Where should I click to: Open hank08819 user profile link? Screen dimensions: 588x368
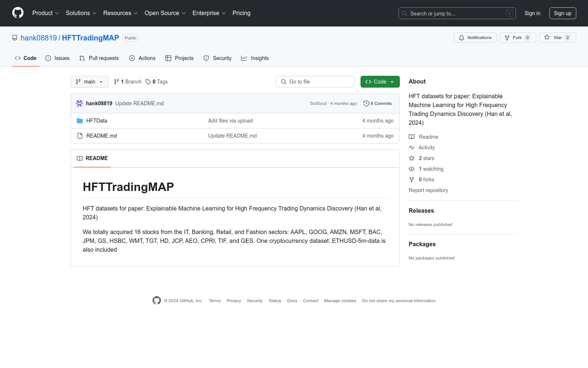coord(39,38)
